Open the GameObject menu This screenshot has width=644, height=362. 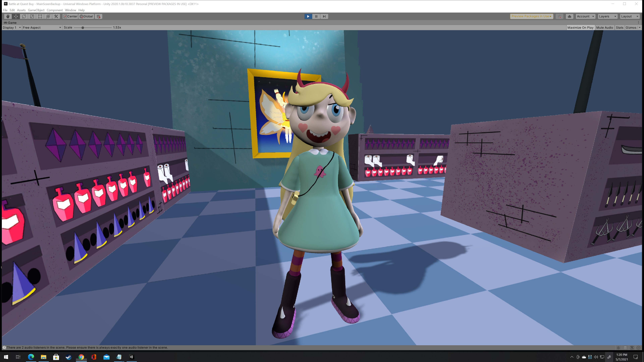pos(36,10)
